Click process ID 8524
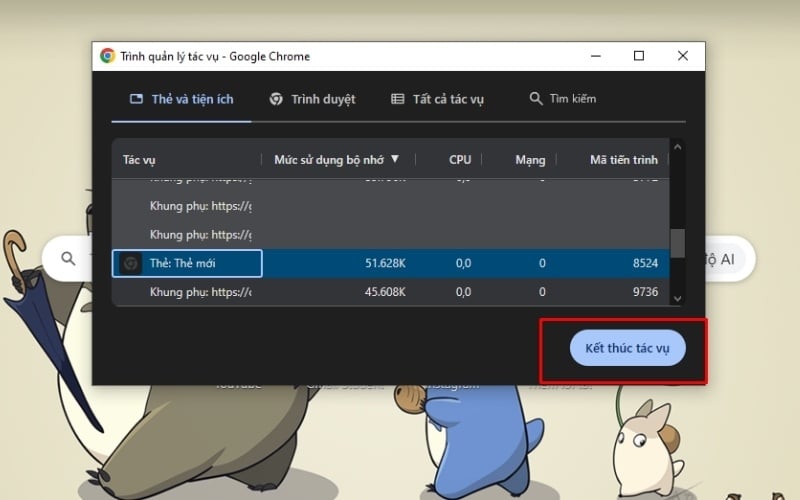The image size is (800, 500). 645,263
